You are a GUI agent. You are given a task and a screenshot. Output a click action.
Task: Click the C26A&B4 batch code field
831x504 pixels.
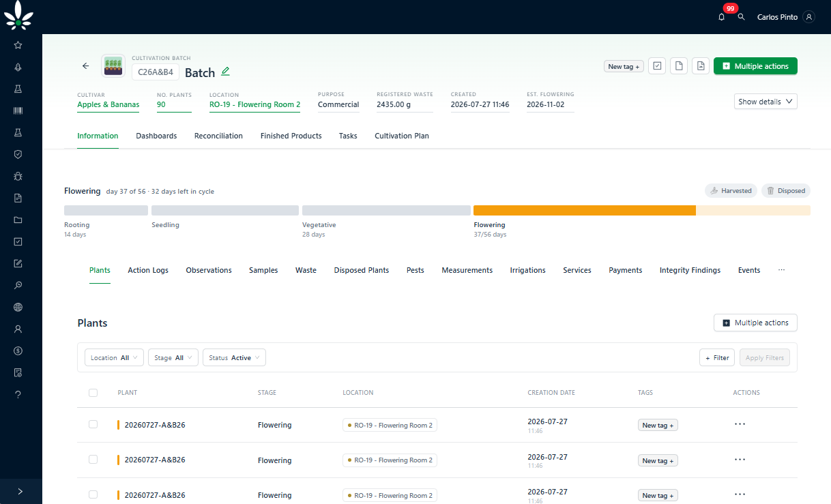156,72
